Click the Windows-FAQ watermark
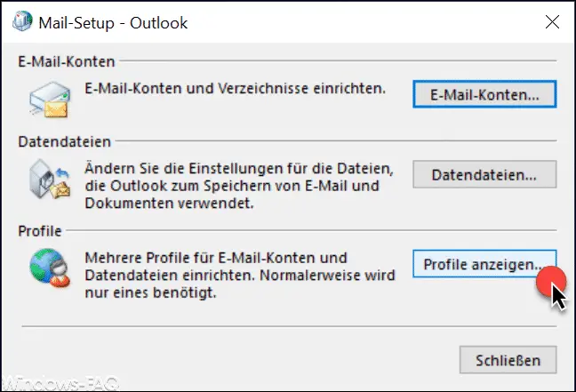Image resolution: width=576 pixels, height=392 pixels. [x=60, y=384]
